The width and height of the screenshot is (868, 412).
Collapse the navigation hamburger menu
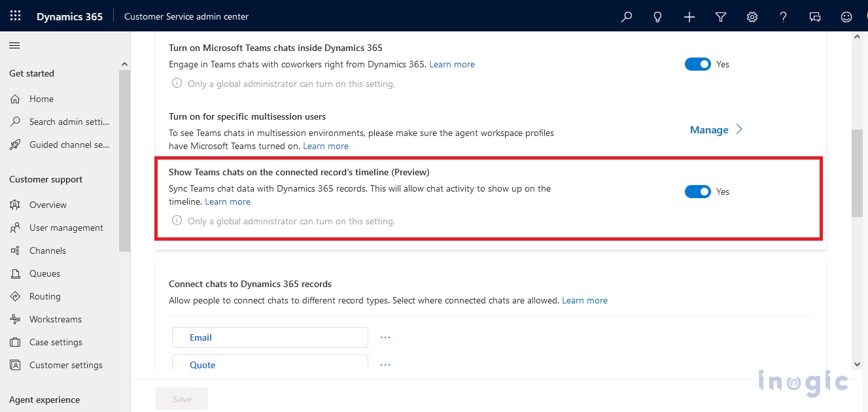14,46
